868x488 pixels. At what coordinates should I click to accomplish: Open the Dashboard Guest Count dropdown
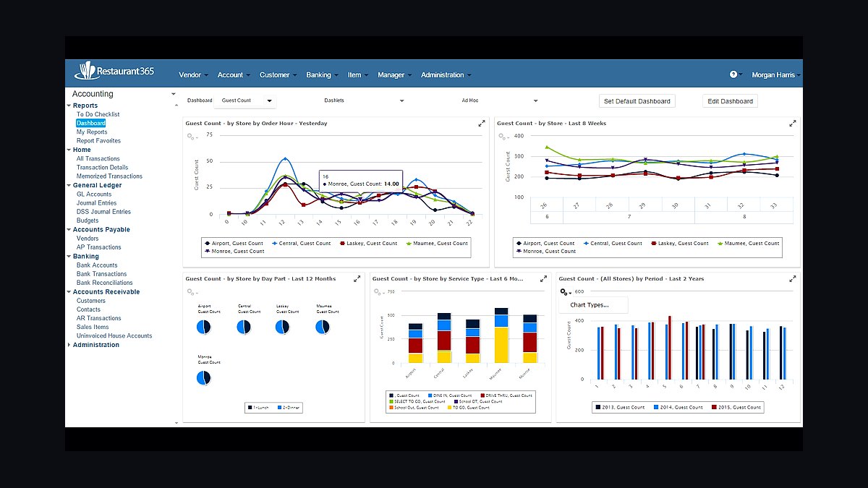coord(245,101)
